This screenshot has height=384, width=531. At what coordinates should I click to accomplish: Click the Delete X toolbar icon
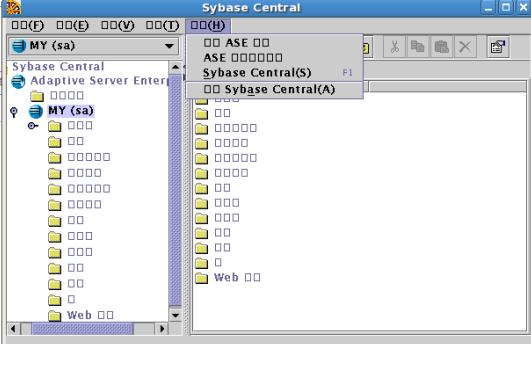pyautogui.click(x=465, y=47)
